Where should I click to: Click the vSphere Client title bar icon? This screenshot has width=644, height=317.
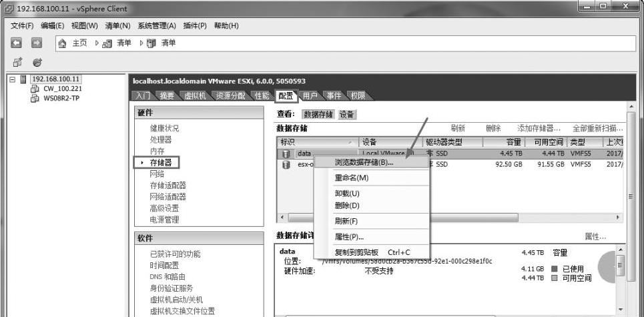click(x=9, y=9)
